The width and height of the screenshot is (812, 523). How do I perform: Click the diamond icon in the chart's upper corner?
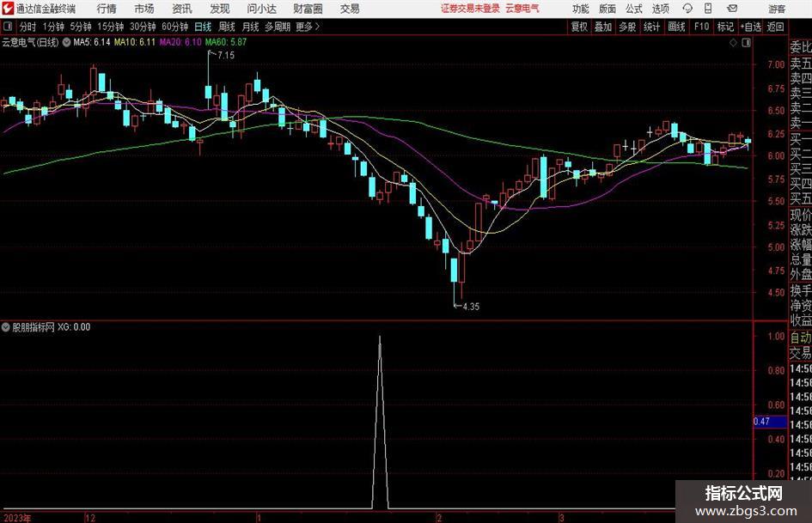(x=733, y=43)
